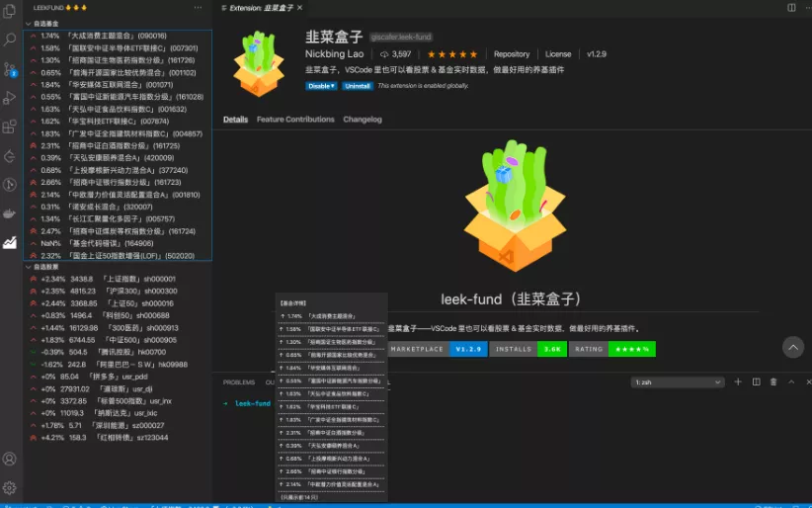
Task: Select stock 红相转债 sz123044
Action: click(119, 438)
